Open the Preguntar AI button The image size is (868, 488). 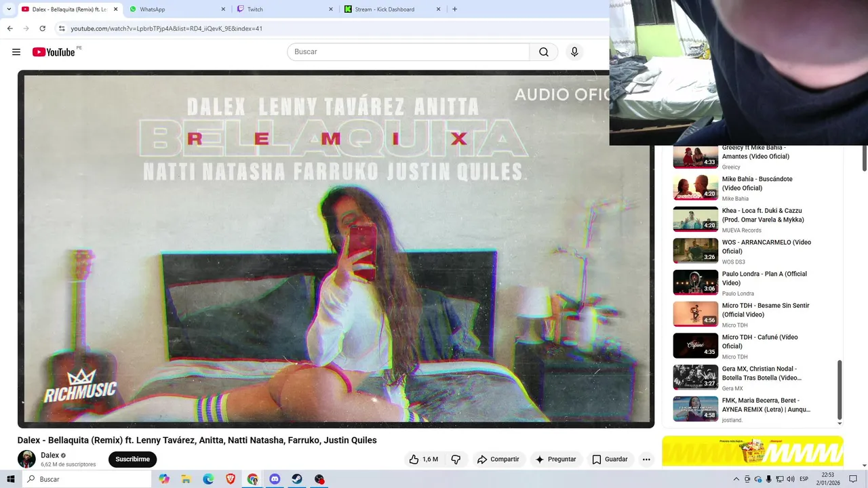pos(555,460)
